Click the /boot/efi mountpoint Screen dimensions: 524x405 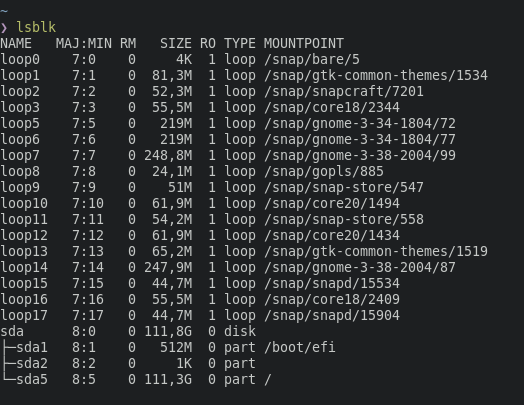[300, 348]
